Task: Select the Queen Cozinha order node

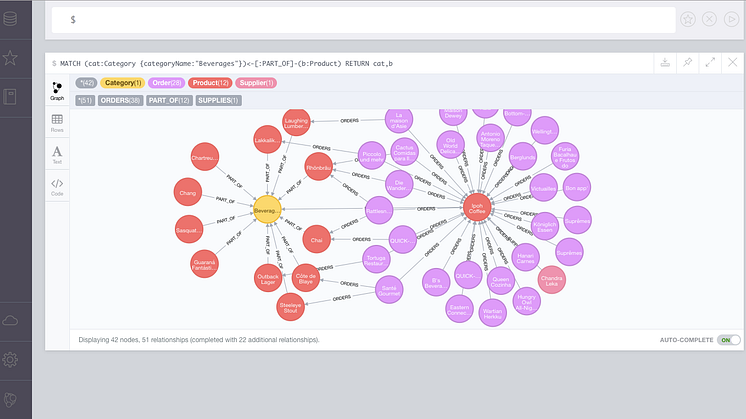Action: pos(501,281)
